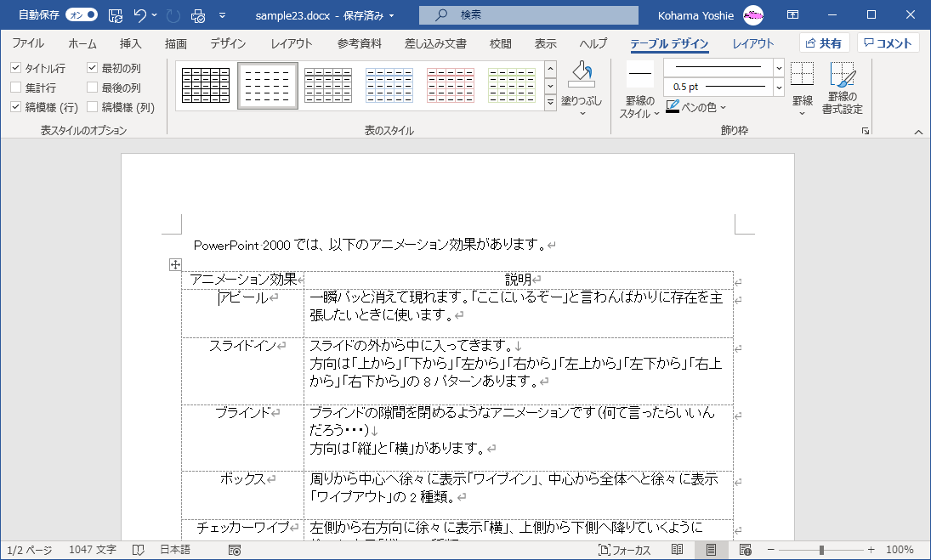Switch to the 挿入 tab
Image resolution: width=931 pixels, height=560 pixels.
tap(131, 43)
